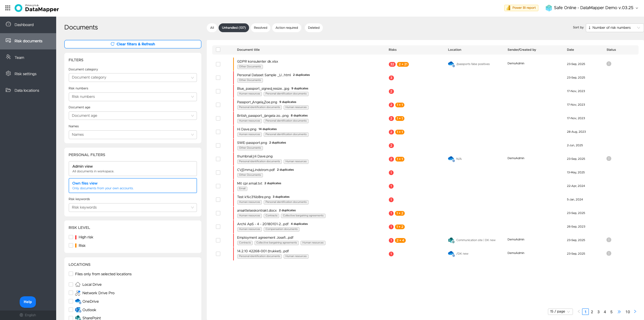The image size is (644, 320).
Task: Open the apps grid launcher icon
Action: [8, 8]
